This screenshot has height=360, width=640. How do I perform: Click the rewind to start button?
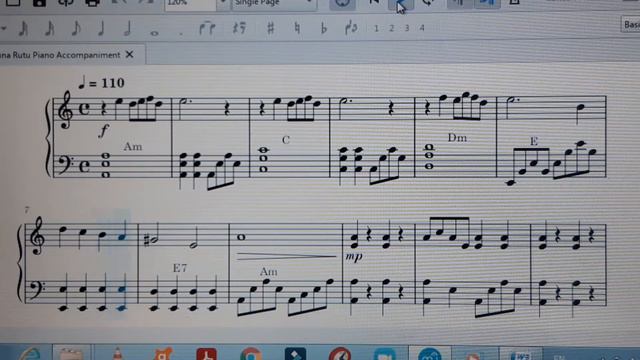374,3
